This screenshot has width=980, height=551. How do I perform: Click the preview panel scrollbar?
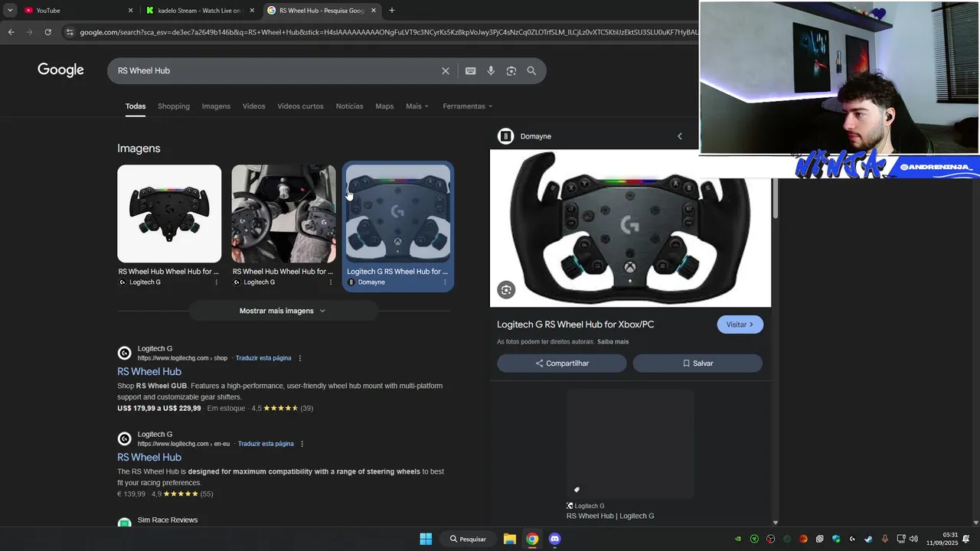775,199
